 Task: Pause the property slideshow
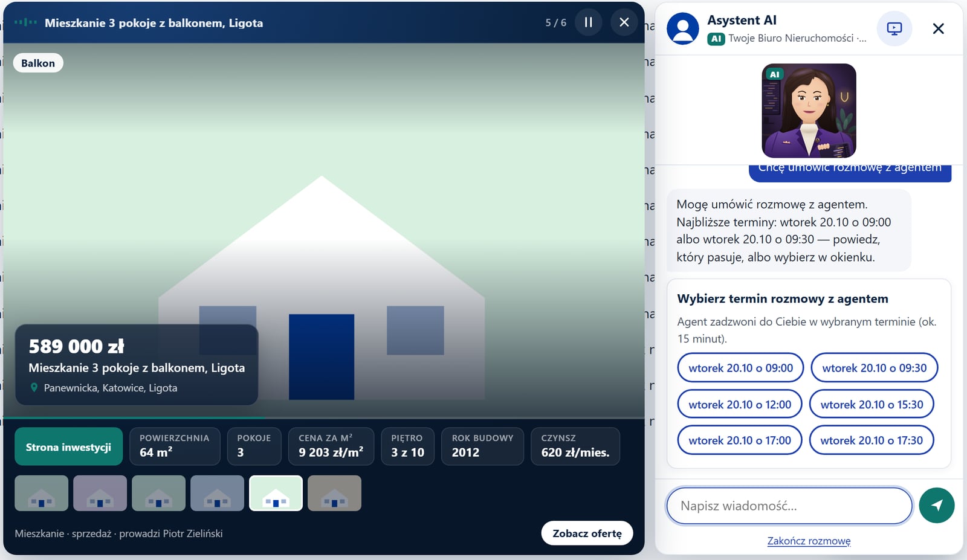(x=588, y=22)
